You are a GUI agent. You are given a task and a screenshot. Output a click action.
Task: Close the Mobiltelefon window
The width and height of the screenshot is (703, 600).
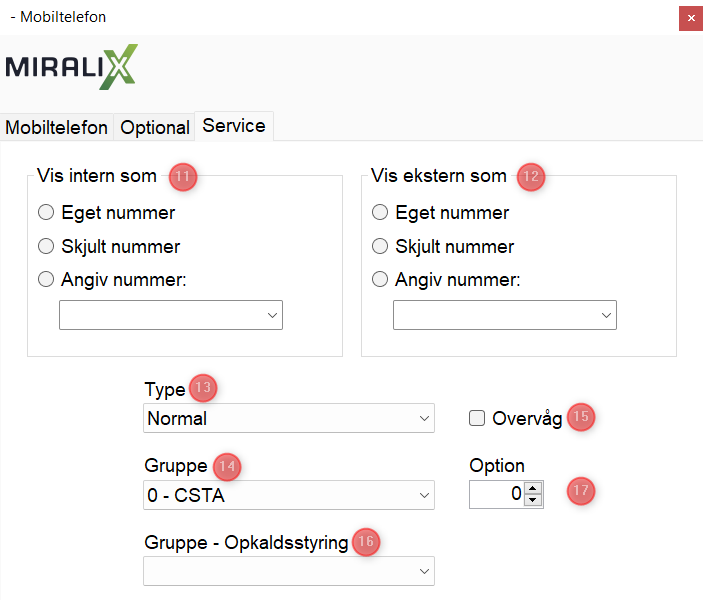click(x=690, y=18)
